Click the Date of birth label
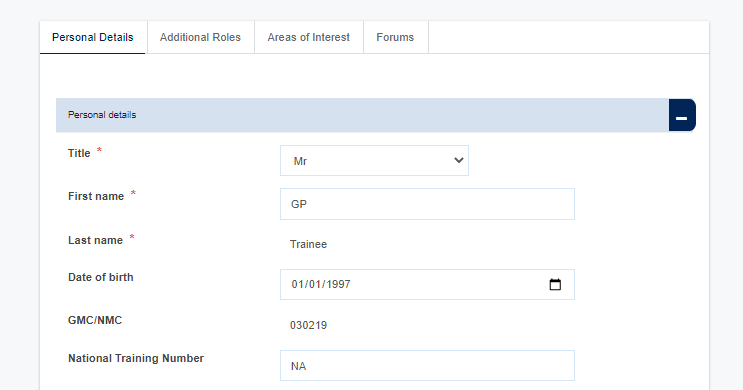Screen dimensions: 743x390 tap(101, 278)
